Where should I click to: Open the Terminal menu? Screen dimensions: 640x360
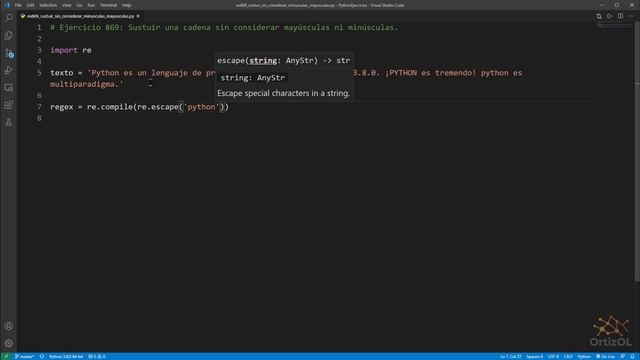coord(108,5)
